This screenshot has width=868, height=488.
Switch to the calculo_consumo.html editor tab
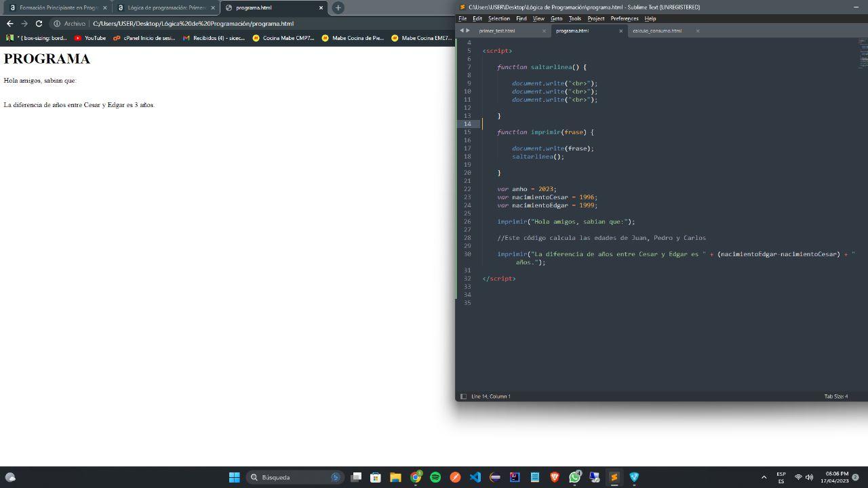tap(657, 30)
